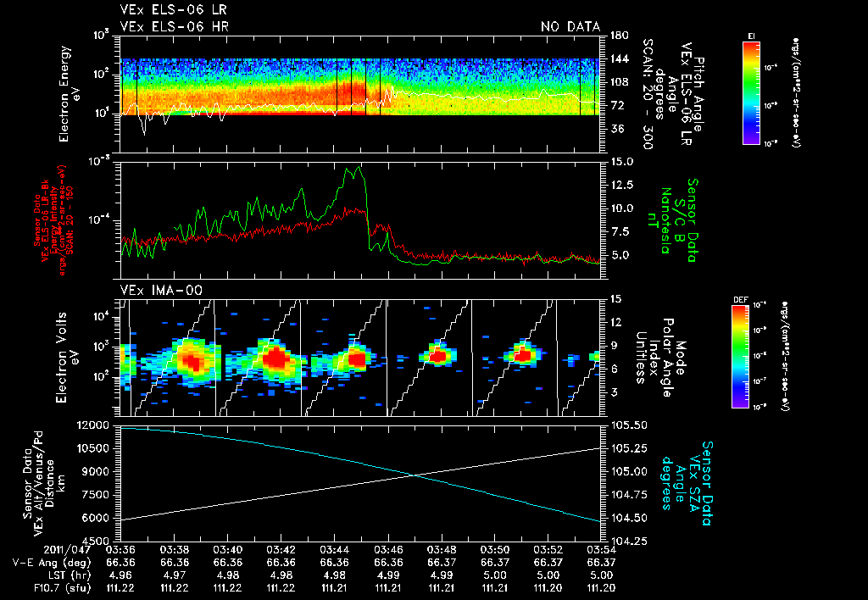Click the green magnetic field curve's highest peak
The height and width of the screenshot is (600, 868).
click(359, 167)
